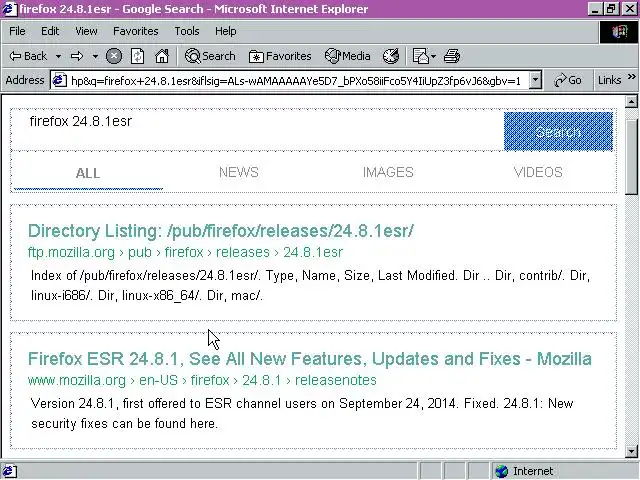Open the File menu
The height and width of the screenshot is (480, 640).
pos(17,31)
